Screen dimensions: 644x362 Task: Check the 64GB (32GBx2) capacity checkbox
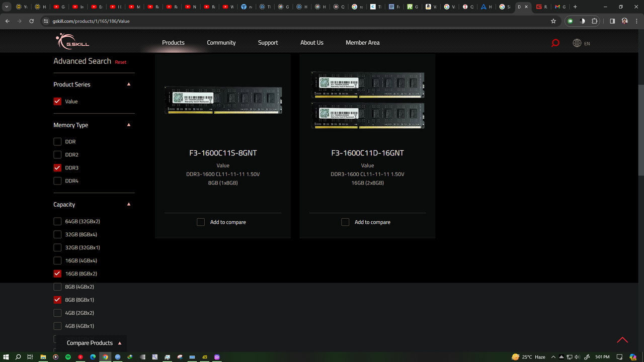pos(57,221)
